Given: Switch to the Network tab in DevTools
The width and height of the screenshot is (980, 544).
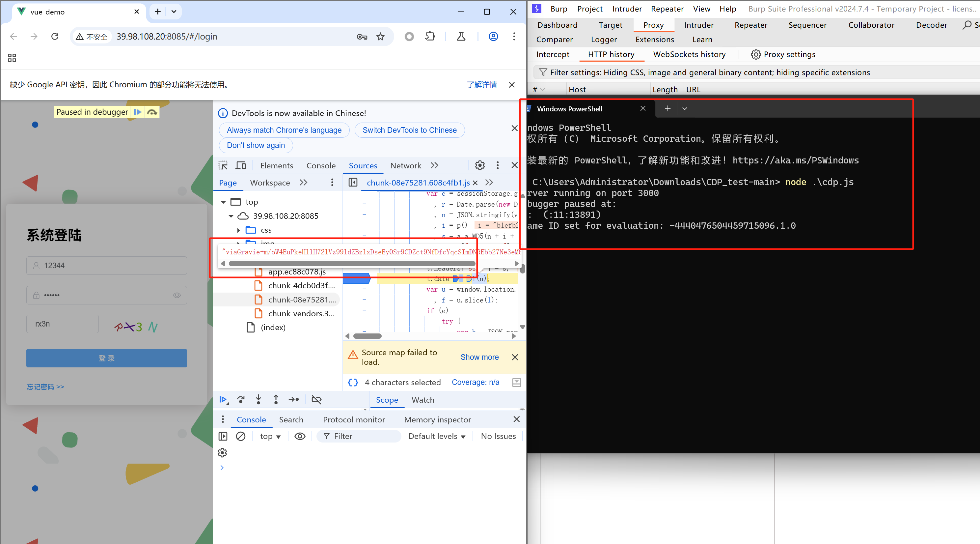Looking at the screenshot, I should click(405, 166).
